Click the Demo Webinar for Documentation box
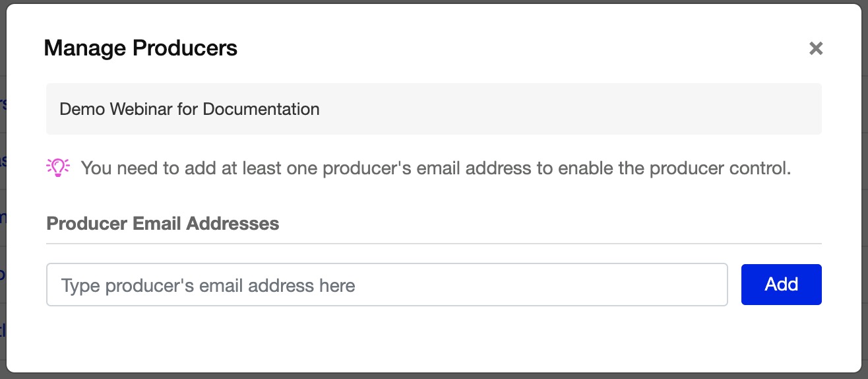The width and height of the screenshot is (868, 379). coord(433,109)
